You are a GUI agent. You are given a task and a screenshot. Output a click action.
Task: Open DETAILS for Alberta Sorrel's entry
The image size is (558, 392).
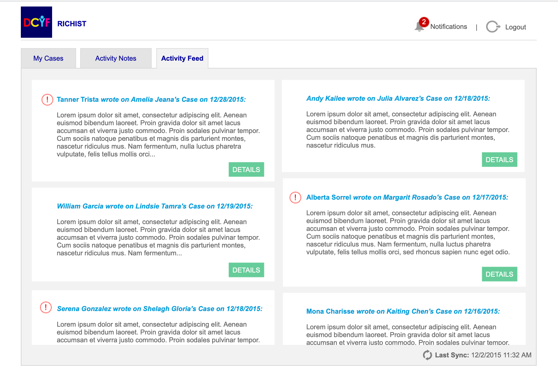pos(499,274)
